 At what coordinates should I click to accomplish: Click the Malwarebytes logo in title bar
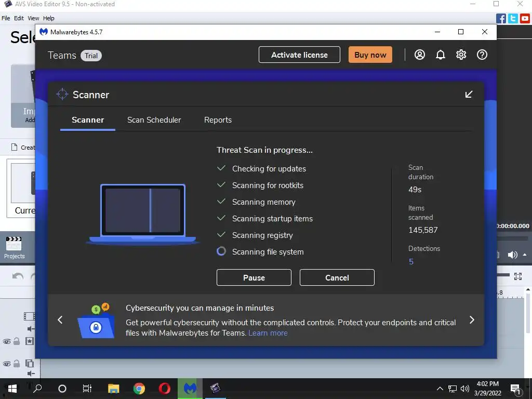44,32
